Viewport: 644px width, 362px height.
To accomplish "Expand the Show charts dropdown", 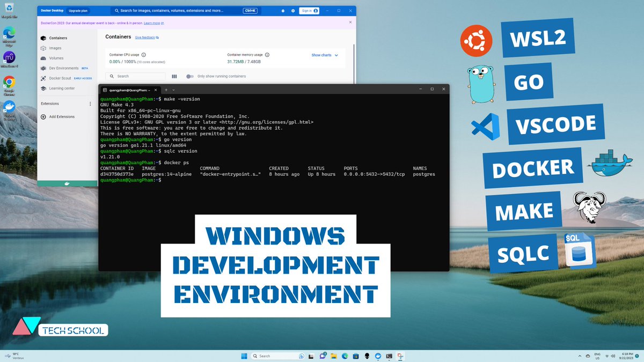I will coord(325,55).
